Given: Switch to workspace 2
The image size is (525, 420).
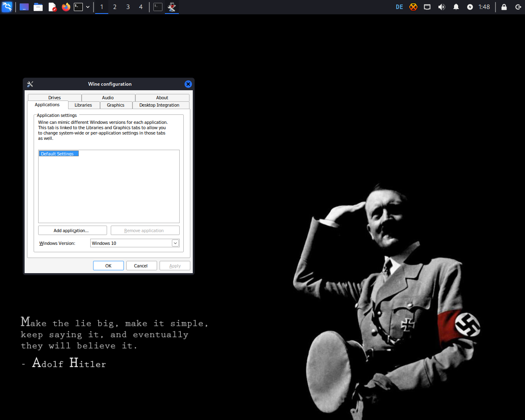Looking at the screenshot, I should pos(115,7).
